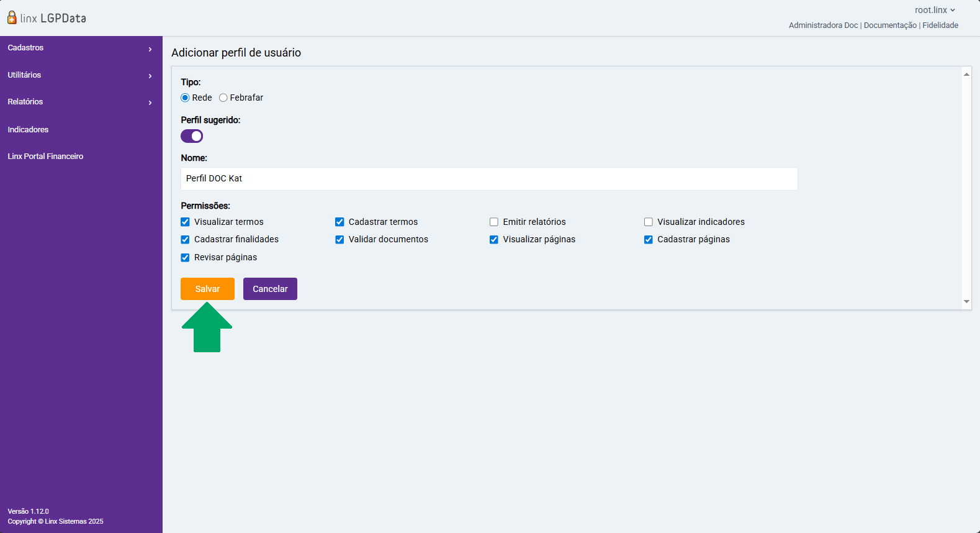
Task: Open Linx Portal Financeiro
Action: (45, 157)
